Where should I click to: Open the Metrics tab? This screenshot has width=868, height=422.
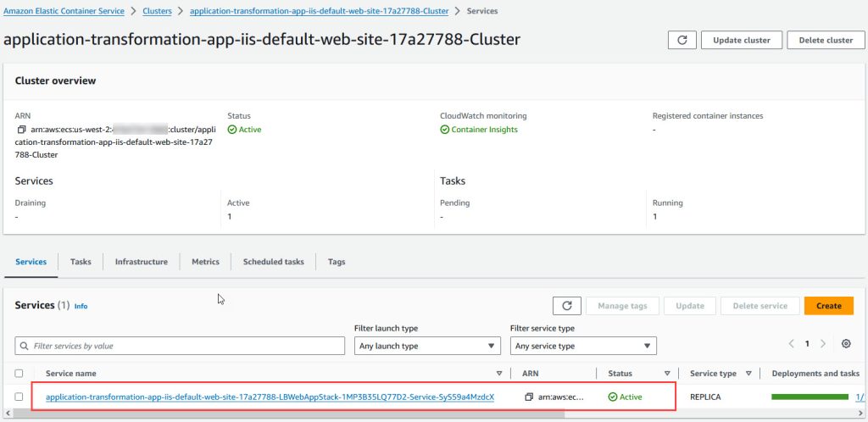[x=205, y=262]
